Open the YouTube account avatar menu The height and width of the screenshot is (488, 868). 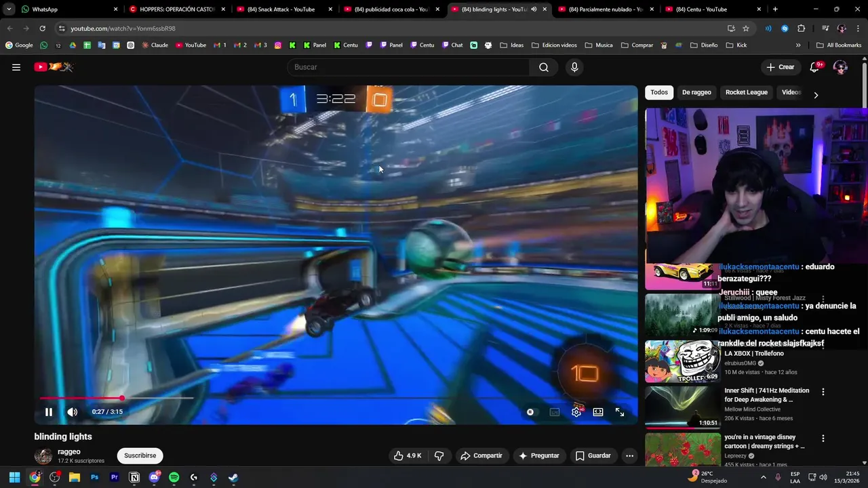point(840,67)
